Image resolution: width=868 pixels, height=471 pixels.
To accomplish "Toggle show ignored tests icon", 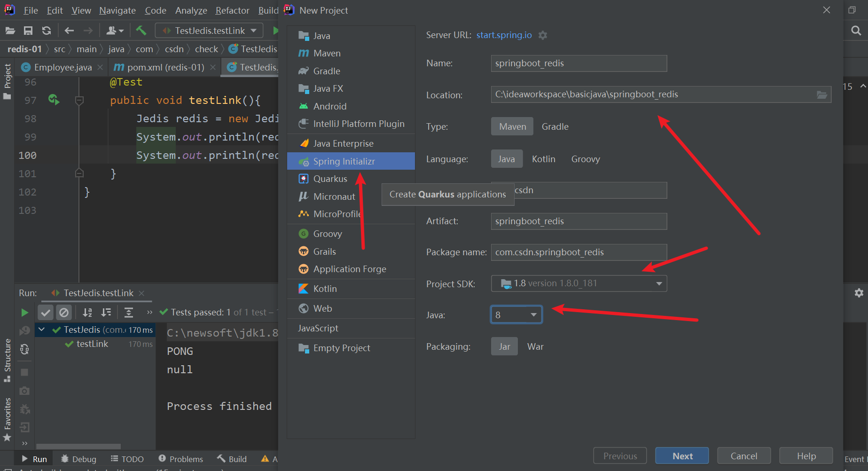I will [63, 313].
